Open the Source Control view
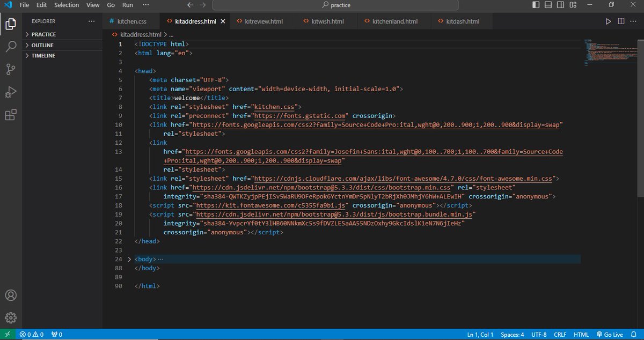 point(10,69)
